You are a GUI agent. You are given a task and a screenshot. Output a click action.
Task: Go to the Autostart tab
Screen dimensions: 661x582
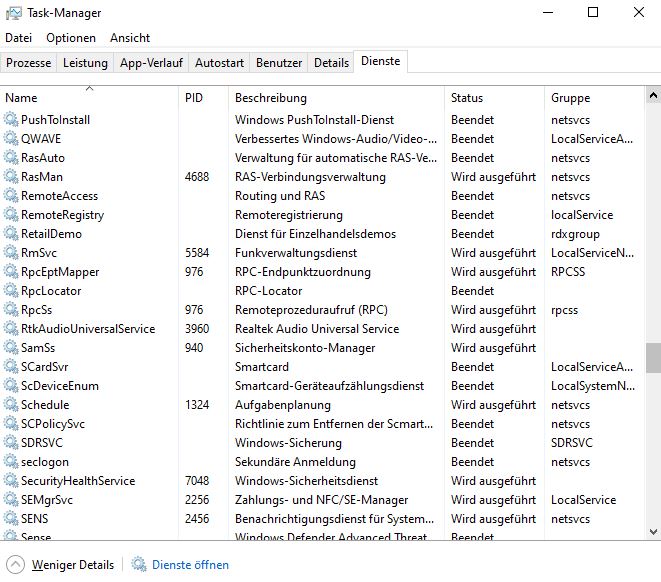point(219,63)
